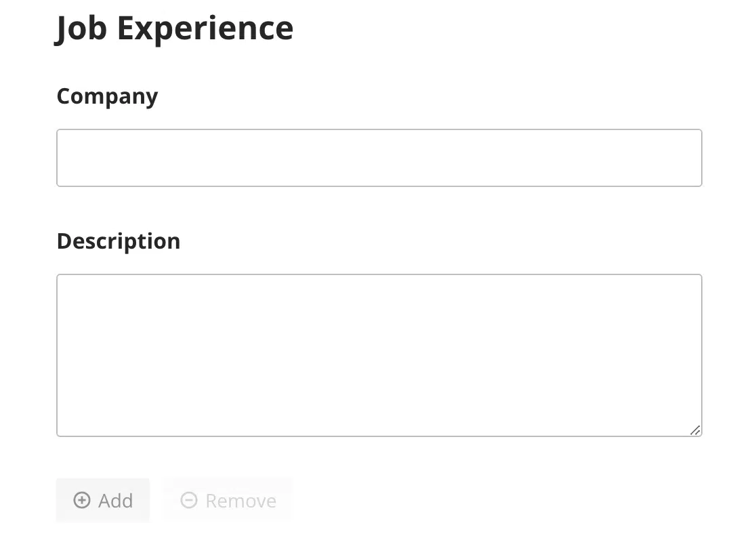Image resolution: width=756 pixels, height=538 pixels.
Task: Focus the Company text input
Action: coord(379,158)
